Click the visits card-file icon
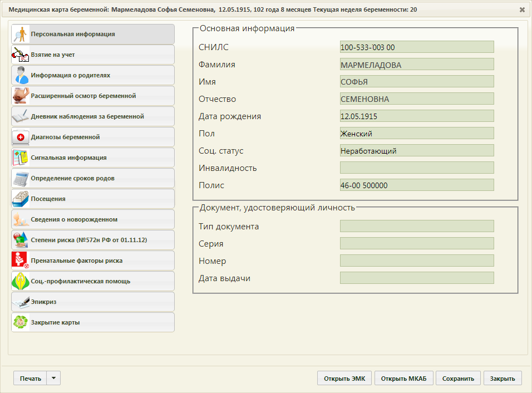The image size is (532, 393). 21,199
